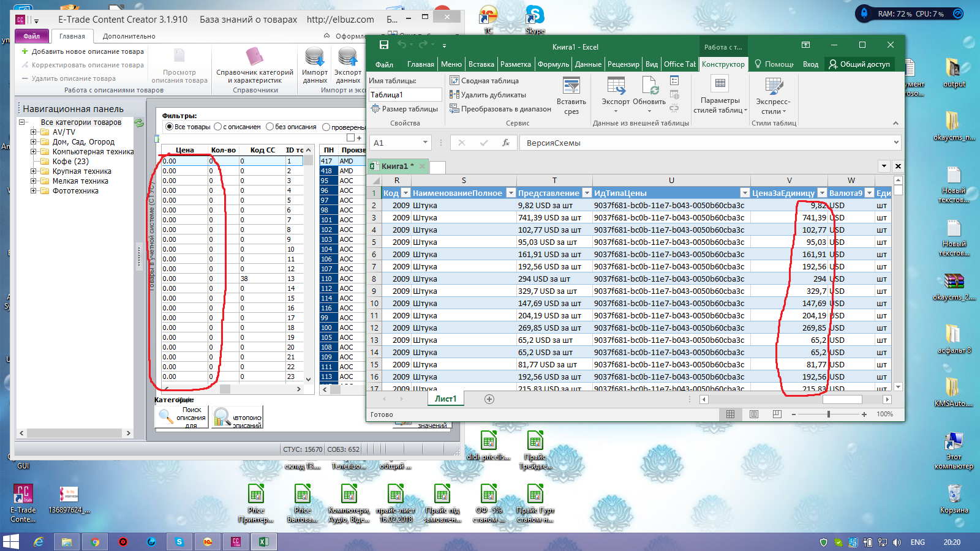Open the table Properties icon beside Обновить
The image size is (980, 551).
point(674,81)
